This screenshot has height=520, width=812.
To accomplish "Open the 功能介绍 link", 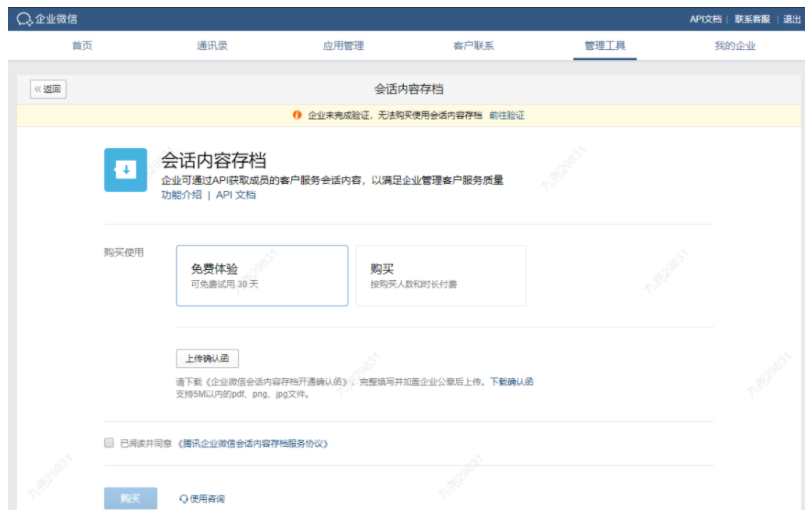I will pos(181,195).
